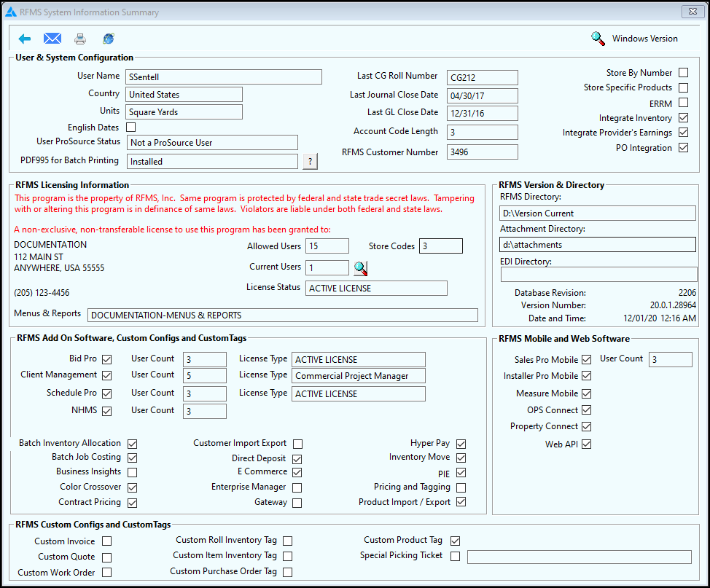Screen dimensions: 710x588
Task: Enable the Gateway checkbox
Action: click(x=297, y=503)
